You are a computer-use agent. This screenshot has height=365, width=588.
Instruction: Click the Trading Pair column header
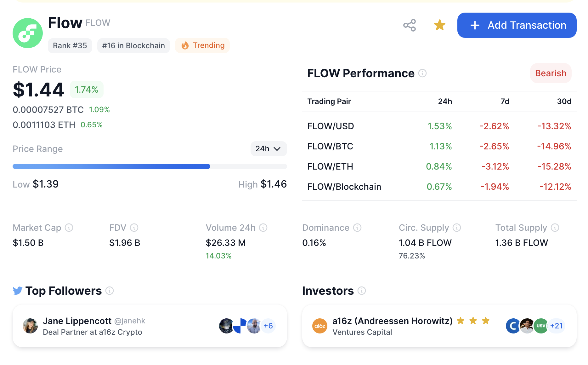point(329,101)
